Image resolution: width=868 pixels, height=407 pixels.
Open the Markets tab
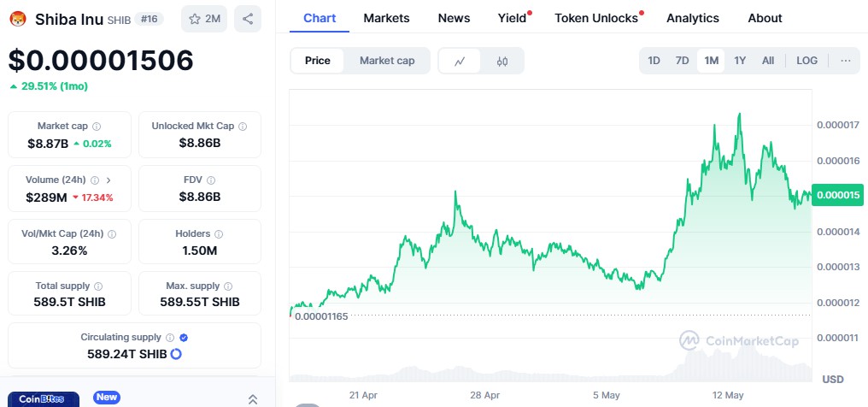point(386,18)
